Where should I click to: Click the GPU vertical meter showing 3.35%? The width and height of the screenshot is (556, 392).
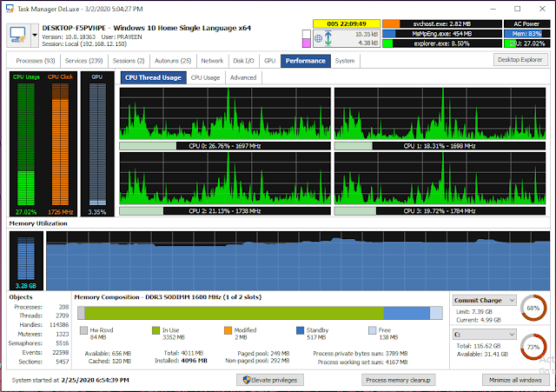coord(97,144)
